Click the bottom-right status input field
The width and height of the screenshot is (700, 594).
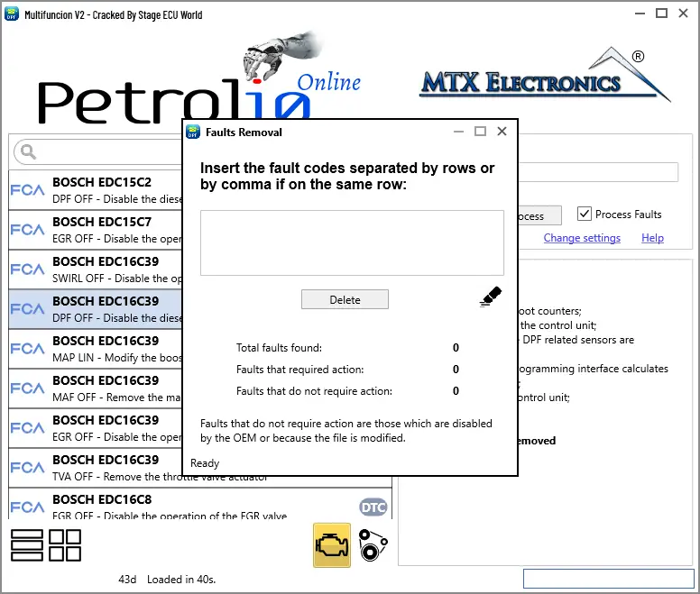[607, 578]
